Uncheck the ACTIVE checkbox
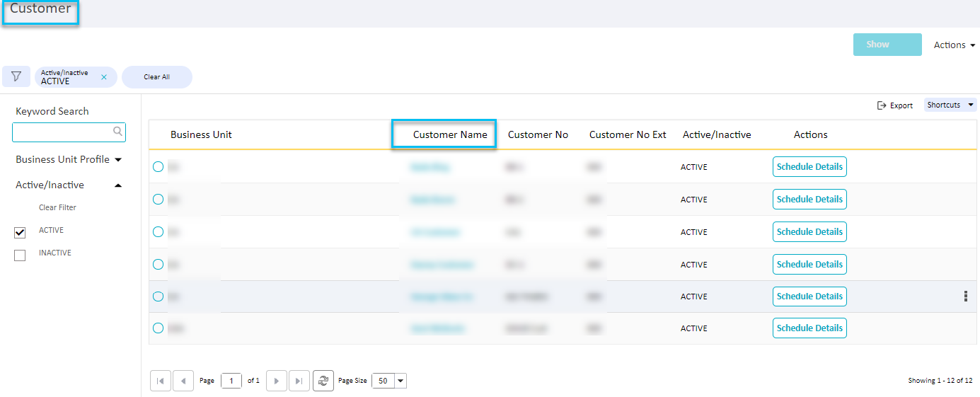The height and width of the screenshot is (397, 980). (20, 232)
